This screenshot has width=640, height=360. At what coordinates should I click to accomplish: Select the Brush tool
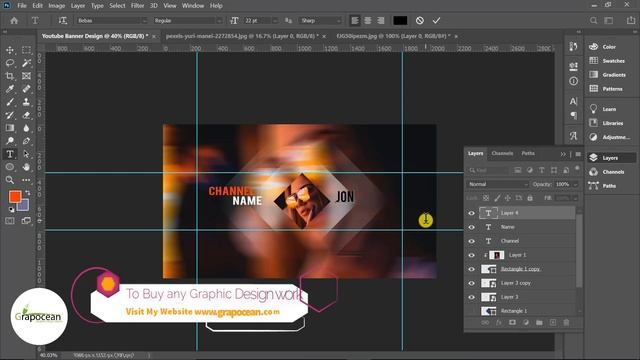coord(10,102)
